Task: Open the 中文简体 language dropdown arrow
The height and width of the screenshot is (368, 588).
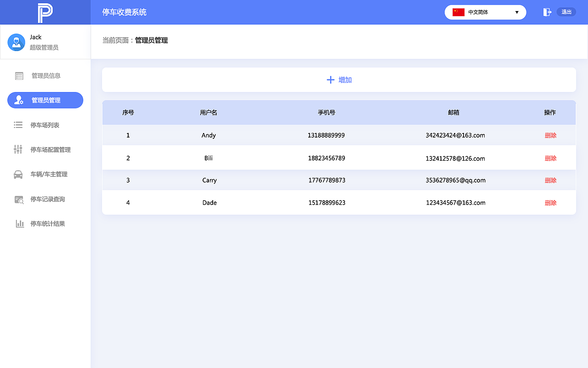Action: 517,12
